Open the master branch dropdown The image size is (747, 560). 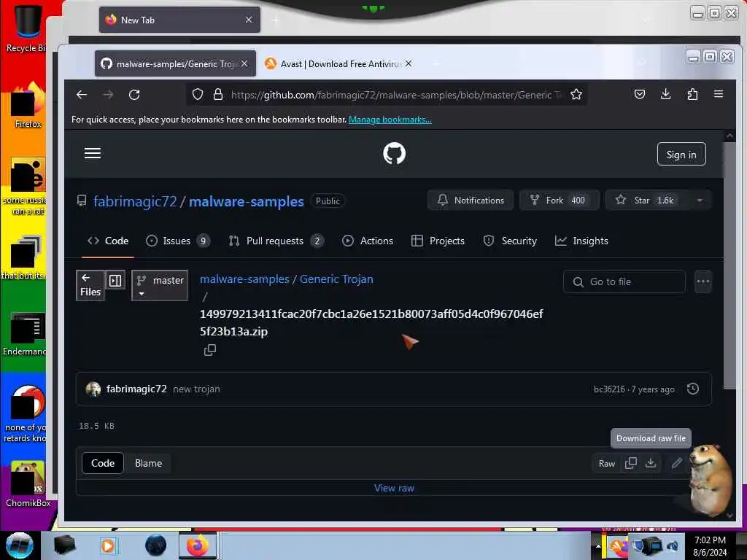pyautogui.click(x=160, y=285)
